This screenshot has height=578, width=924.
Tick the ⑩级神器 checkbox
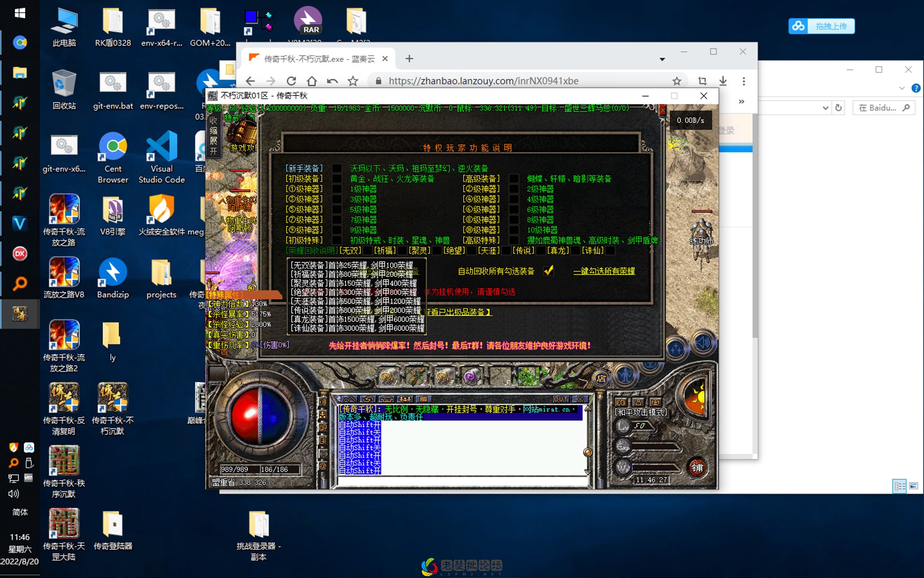514,230
